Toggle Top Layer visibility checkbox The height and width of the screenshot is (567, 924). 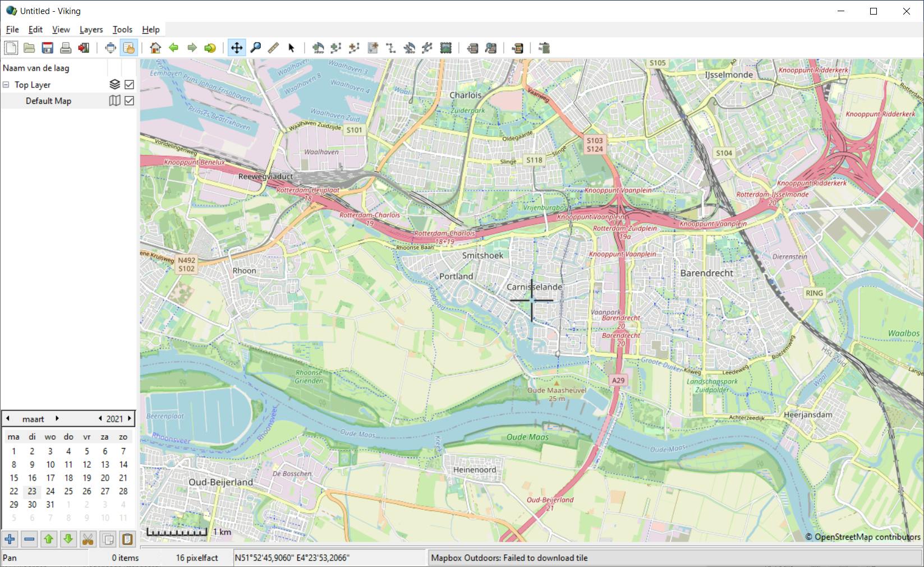pos(129,85)
